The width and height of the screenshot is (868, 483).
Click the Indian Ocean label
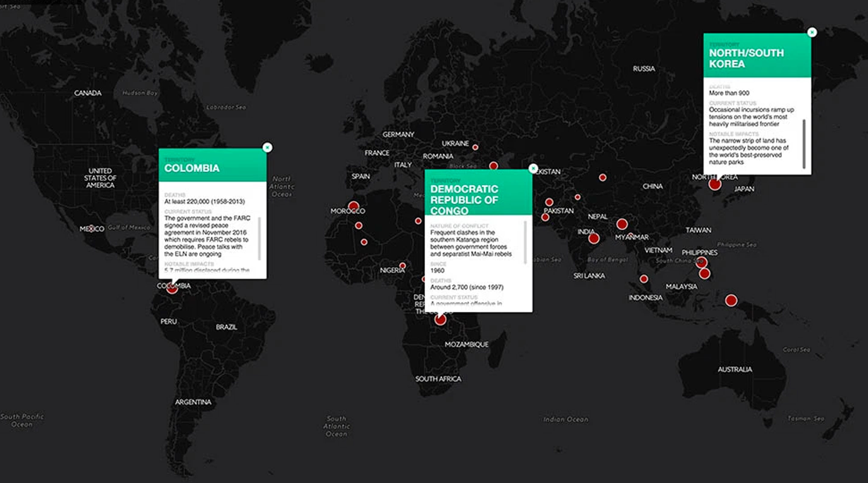(x=566, y=419)
